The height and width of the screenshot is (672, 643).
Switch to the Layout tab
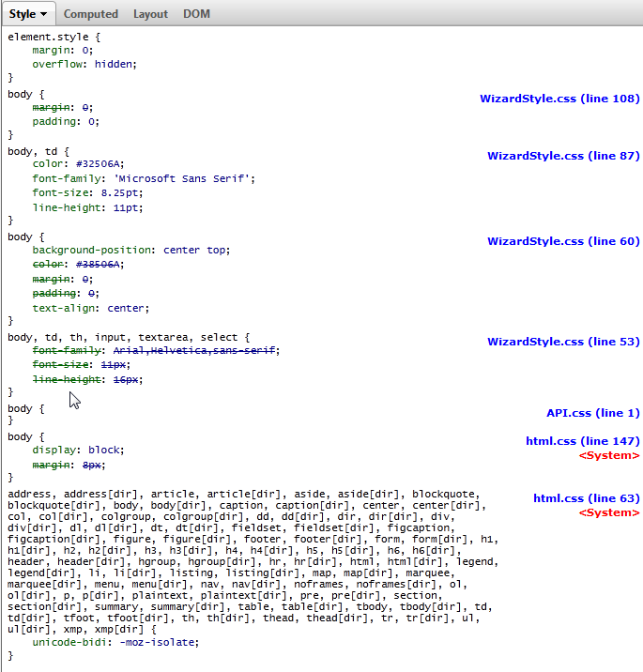pyautogui.click(x=150, y=14)
